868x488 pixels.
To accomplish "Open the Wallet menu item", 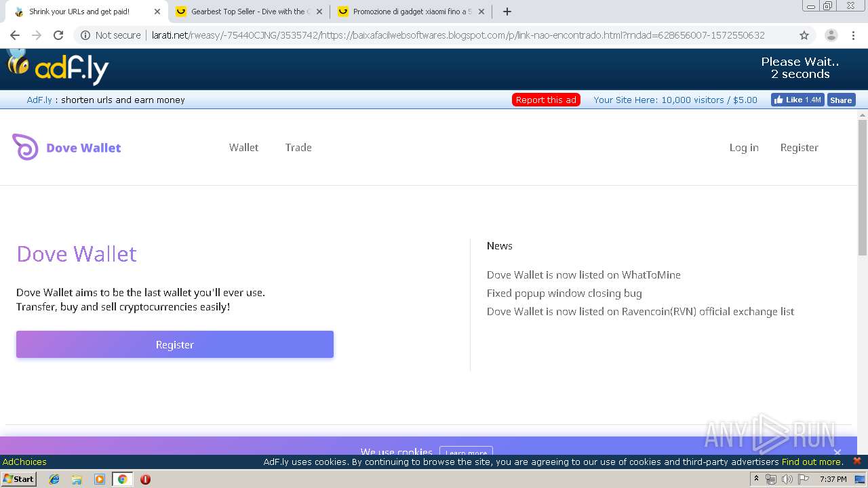I will (x=243, y=147).
